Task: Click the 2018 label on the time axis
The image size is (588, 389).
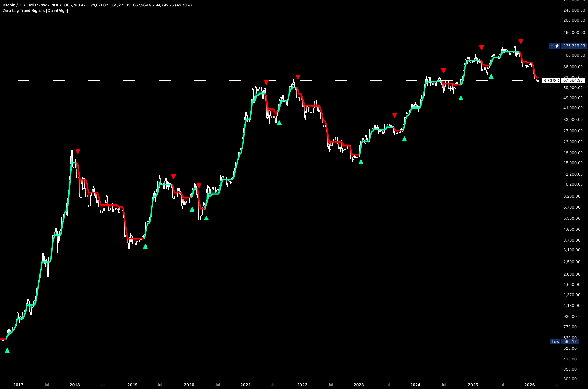Action: click(75, 385)
